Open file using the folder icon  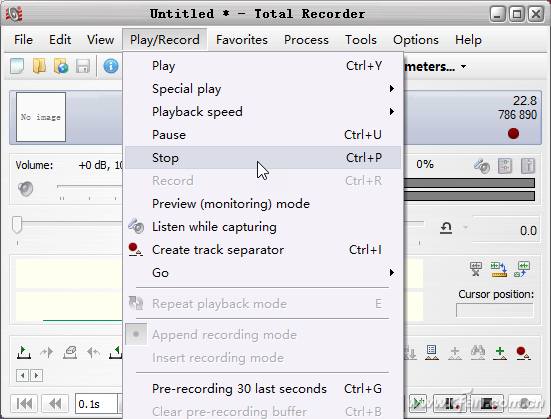pyautogui.click(x=39, y=66)
